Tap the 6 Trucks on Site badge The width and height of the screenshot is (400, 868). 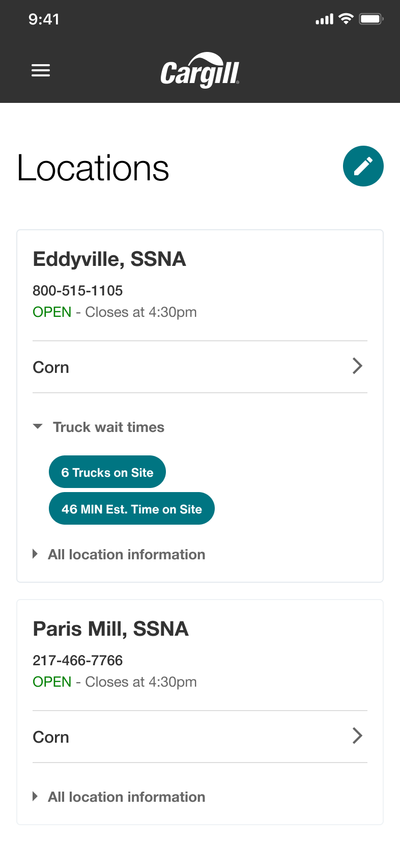click(x=107, y=472)
